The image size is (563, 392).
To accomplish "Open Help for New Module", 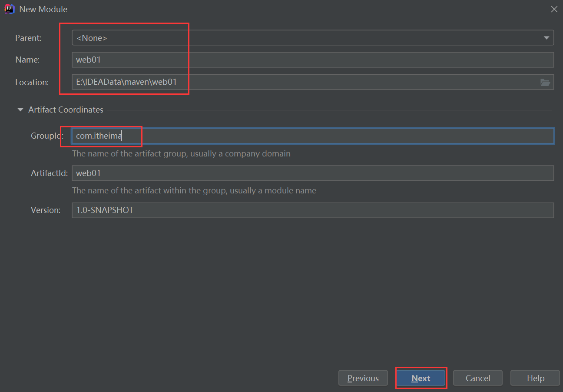I will (535, 378).
